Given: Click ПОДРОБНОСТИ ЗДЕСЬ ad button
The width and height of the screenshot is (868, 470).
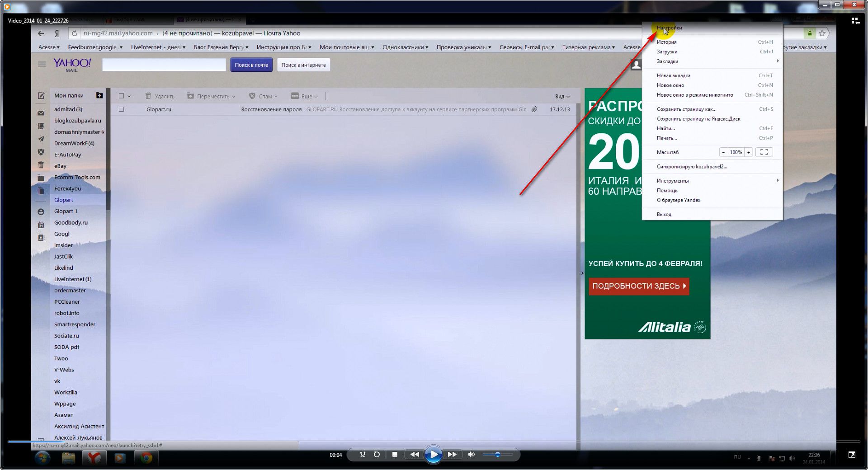Looking at the screenshot, I should coord(639,286).
